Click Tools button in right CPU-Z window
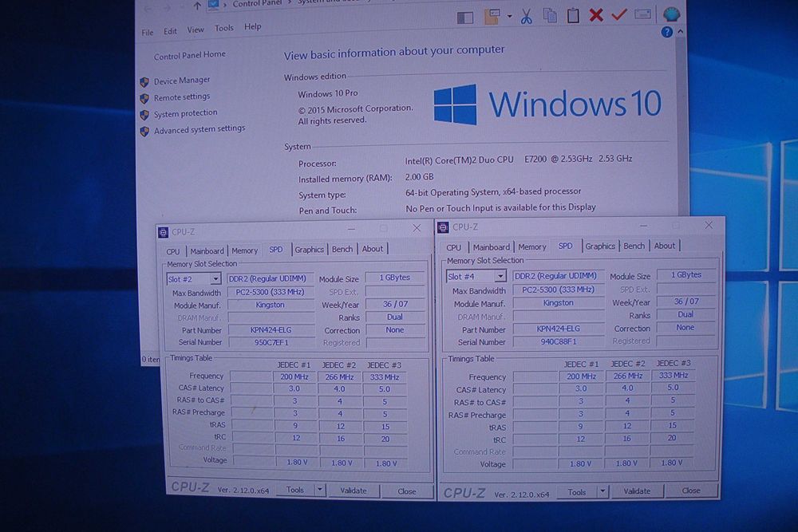The height and width of the screenshot is (532, 798). [577, 492]
